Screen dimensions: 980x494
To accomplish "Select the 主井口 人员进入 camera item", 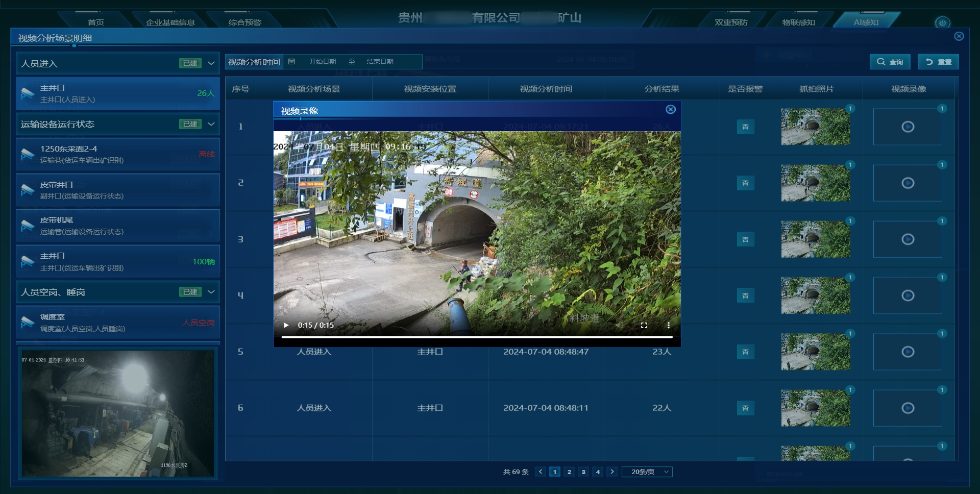I will click(118, 93).
